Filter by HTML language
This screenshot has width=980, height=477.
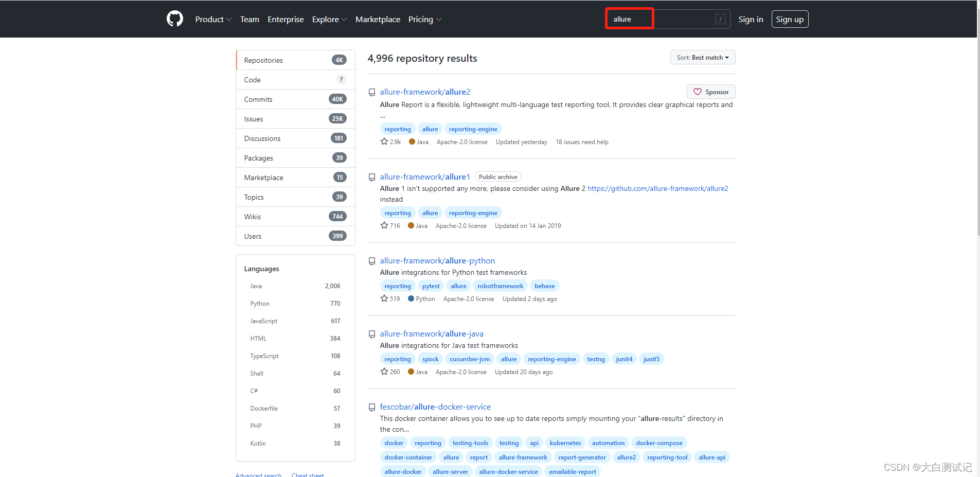click(x=295, y=339)
